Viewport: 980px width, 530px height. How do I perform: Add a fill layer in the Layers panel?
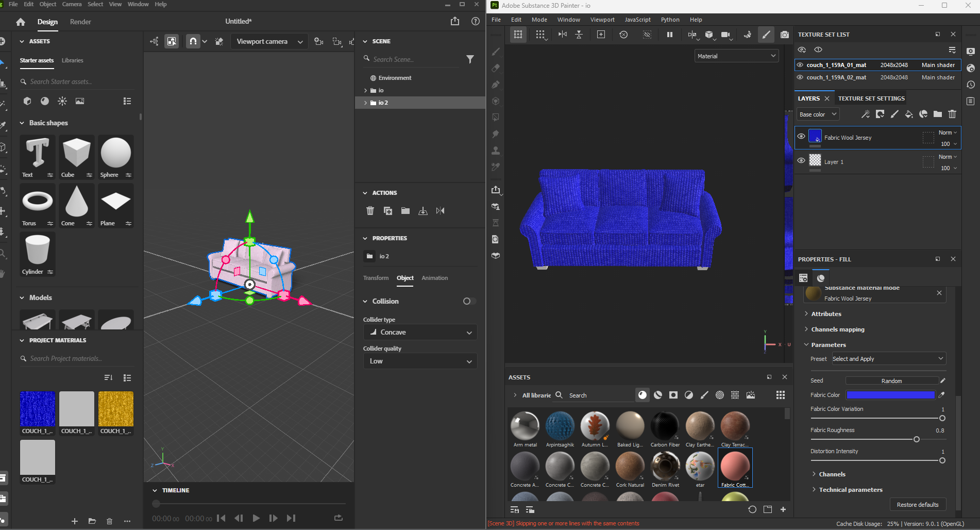tap(909, 114)
